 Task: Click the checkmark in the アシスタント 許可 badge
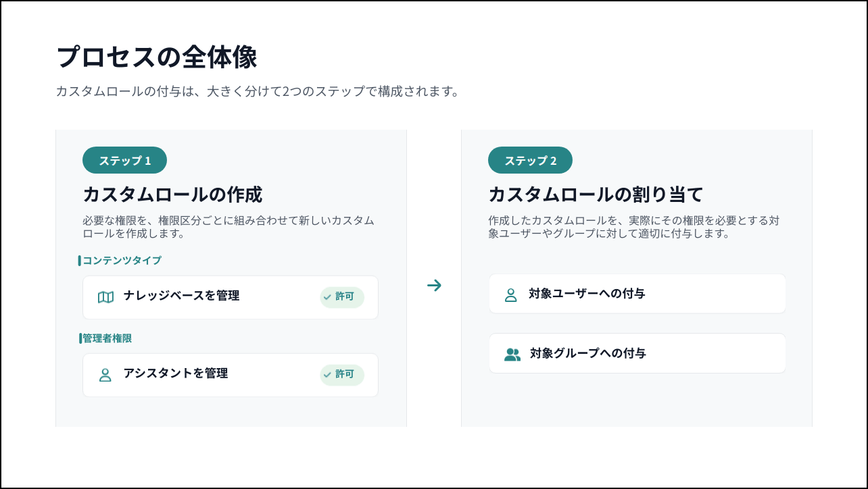[x=327, y=374]
